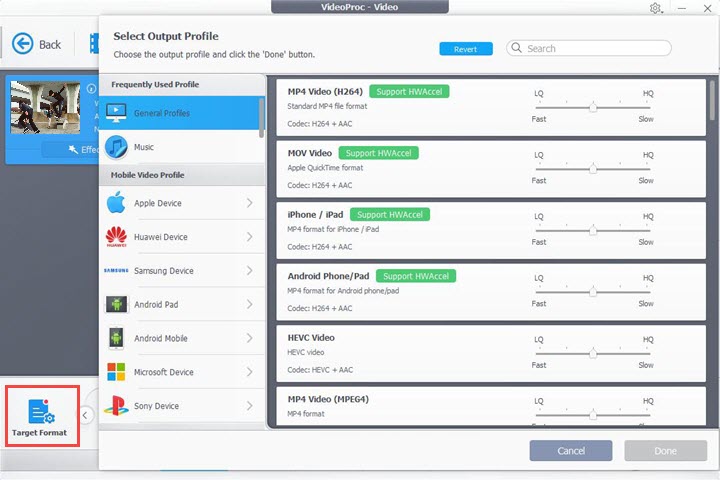Collapse panel with left chevron button
This screenshot has width=720, height=480.
(85, 415)
